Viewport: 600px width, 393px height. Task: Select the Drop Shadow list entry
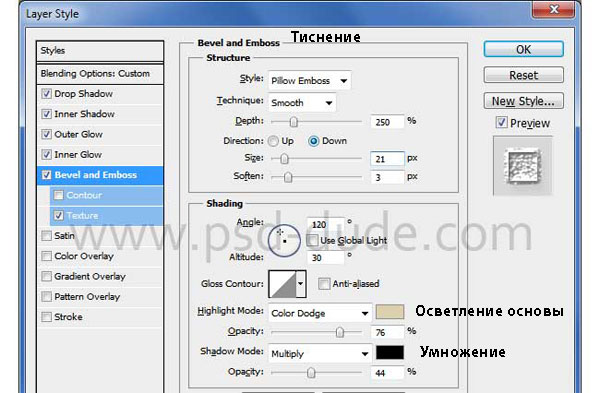tap(83, 93)
